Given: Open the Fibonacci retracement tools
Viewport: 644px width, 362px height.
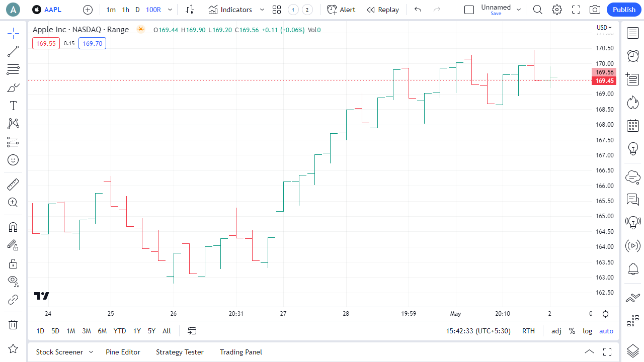Looking at the screenshot, I should [13, 69].
